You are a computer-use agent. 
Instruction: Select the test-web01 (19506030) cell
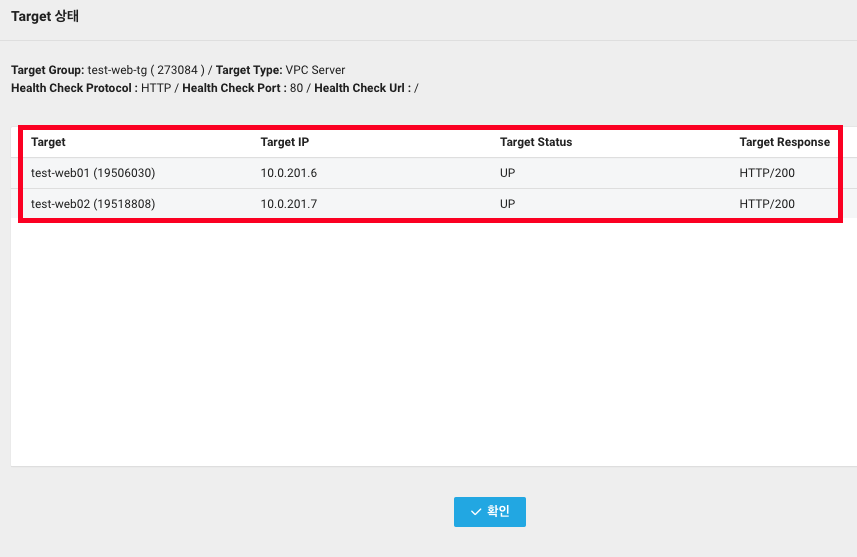tap(93, 173)
